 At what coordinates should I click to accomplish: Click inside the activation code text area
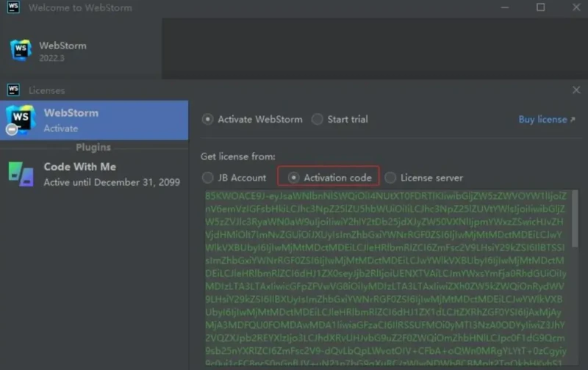click(382, 279)
